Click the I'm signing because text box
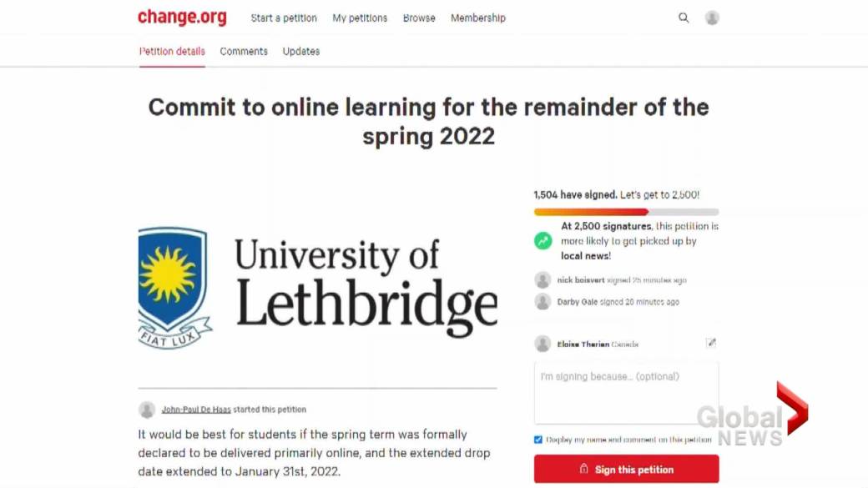The width and height of the screenshot is (868, 488). pos(626,393)
